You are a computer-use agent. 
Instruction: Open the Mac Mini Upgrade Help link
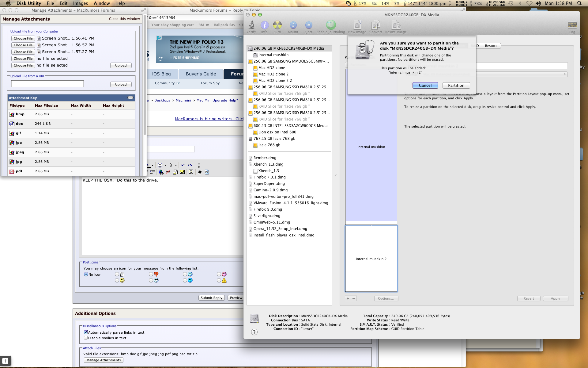[217, 100]
